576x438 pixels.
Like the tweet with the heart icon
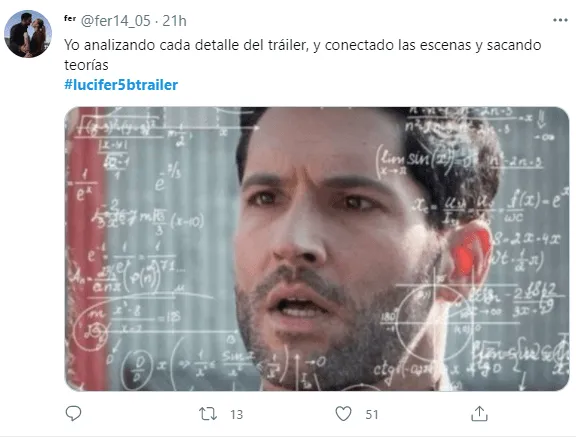click(343, 414)
